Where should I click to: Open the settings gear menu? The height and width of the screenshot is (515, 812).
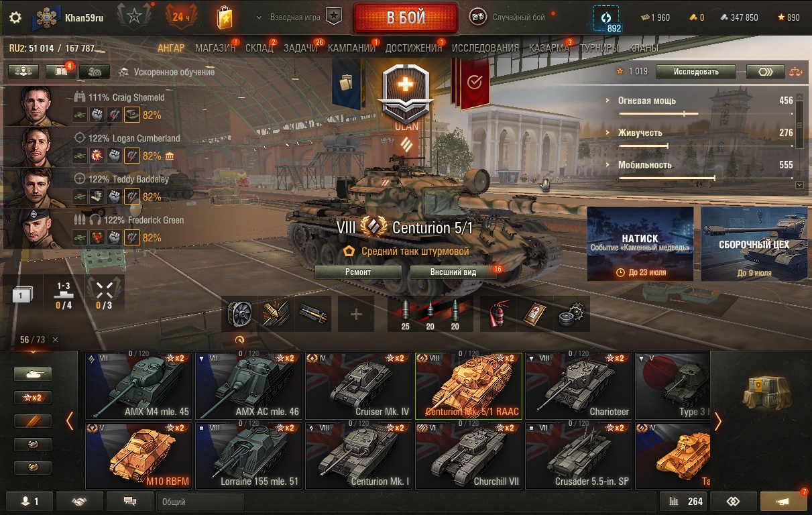click(15, 17)
